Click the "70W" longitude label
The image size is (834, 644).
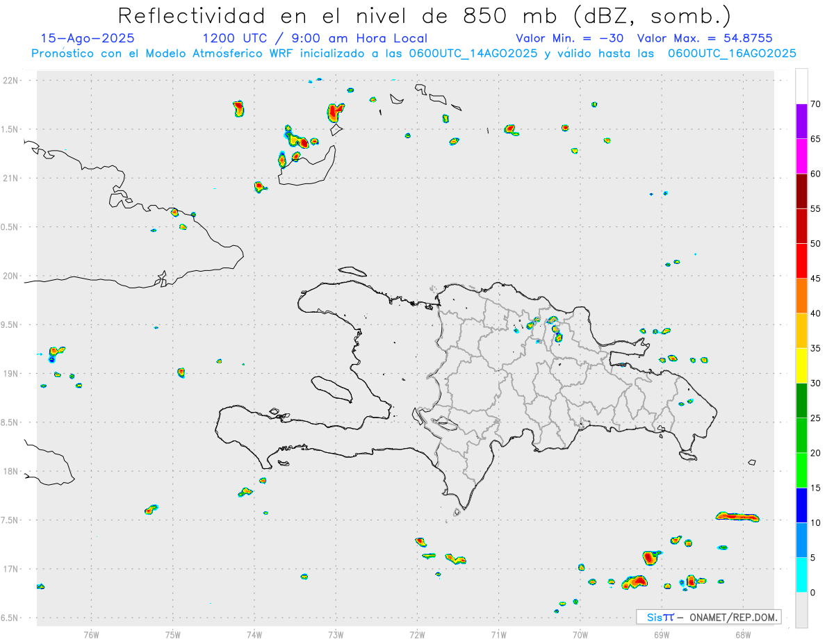coord(580,634)
